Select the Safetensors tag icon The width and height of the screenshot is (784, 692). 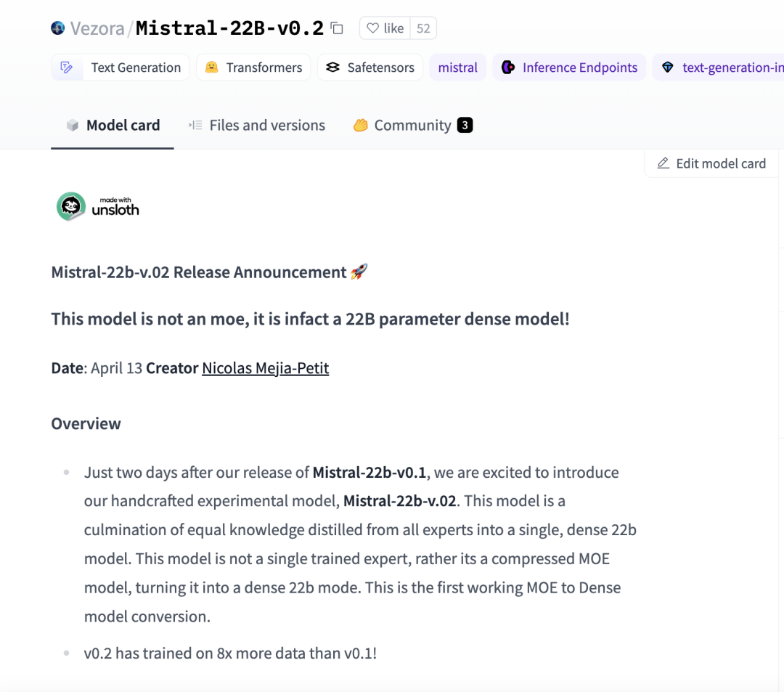point(332,68)
